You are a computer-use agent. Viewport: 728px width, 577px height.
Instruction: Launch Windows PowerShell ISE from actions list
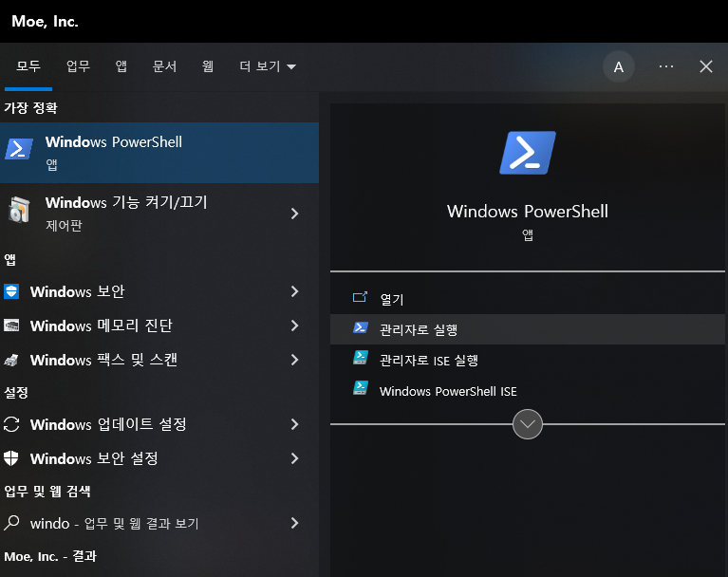[x=528, y=391]
